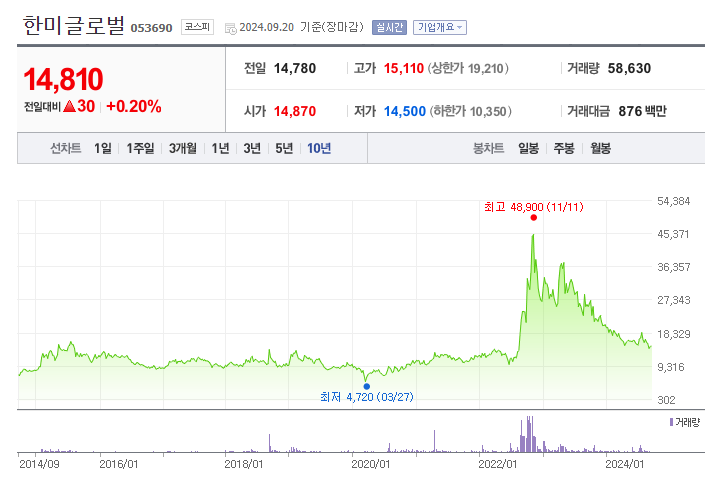Click the 9,316 price axis value
This screenshot has width=705, height=485.
pyautogui.click(x=670, y=367)
